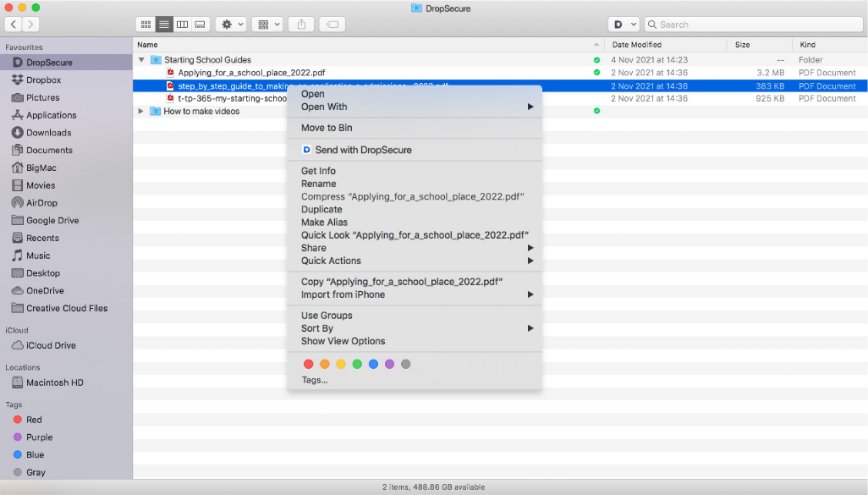Image resolution: width=868 pixels, height=495 pixels.
Task: Switch to icon view in toolbar
Action: (146, 25)
